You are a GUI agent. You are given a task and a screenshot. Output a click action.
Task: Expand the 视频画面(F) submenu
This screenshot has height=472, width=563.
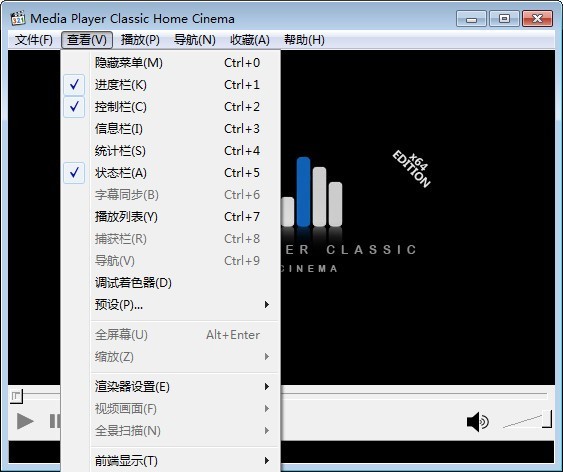coord(171,409)
